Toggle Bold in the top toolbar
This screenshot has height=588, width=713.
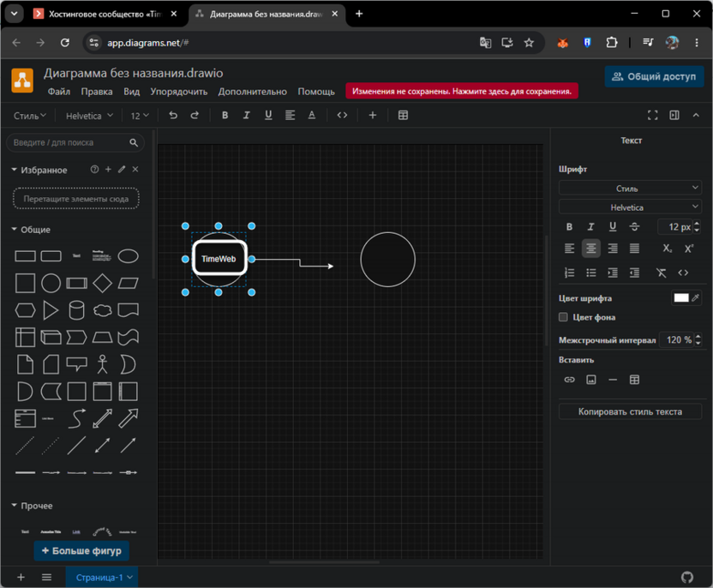(225, 116)
